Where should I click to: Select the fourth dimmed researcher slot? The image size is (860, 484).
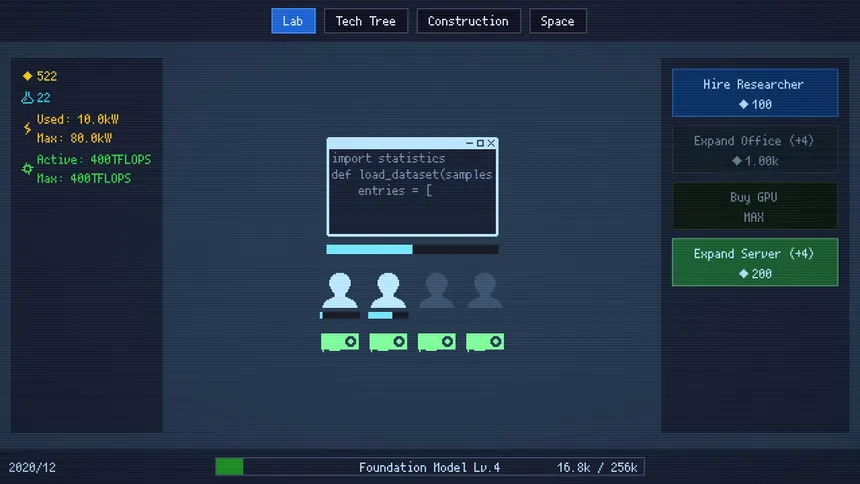point(485,291)
